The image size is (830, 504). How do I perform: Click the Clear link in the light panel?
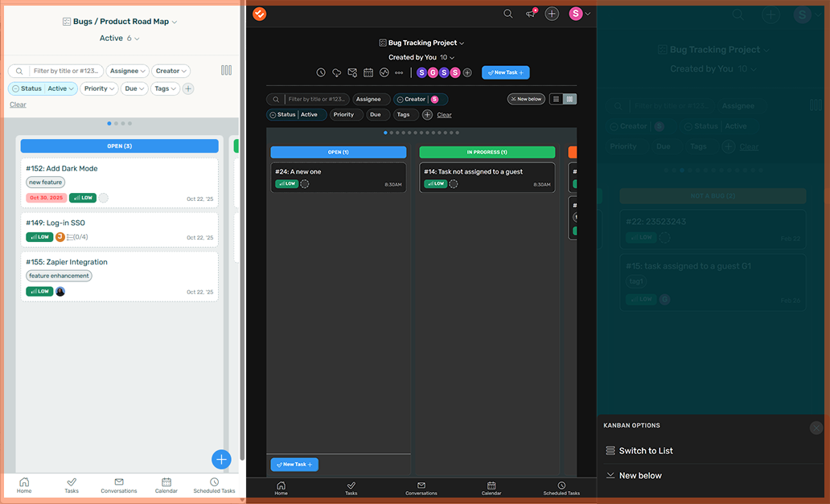(18, 104)
